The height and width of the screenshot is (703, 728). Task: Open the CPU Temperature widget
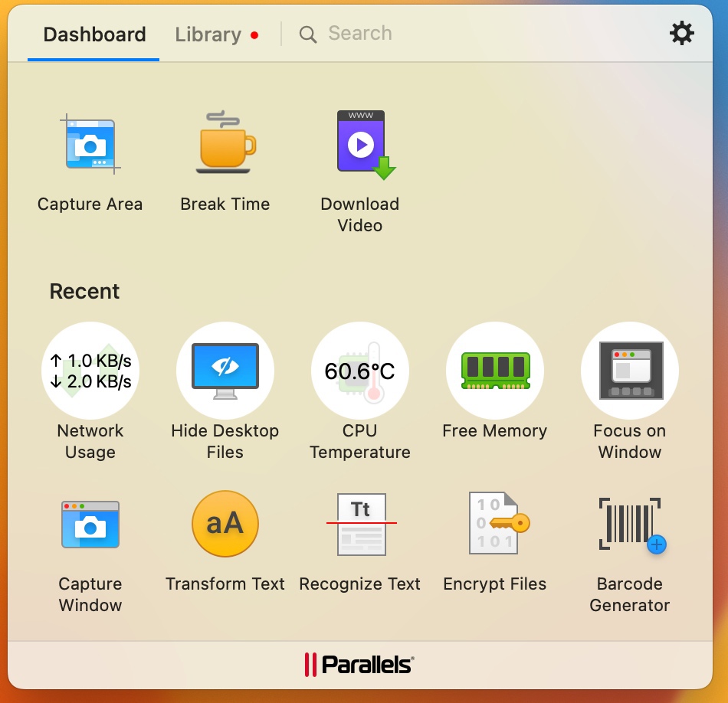click(360, 371)
